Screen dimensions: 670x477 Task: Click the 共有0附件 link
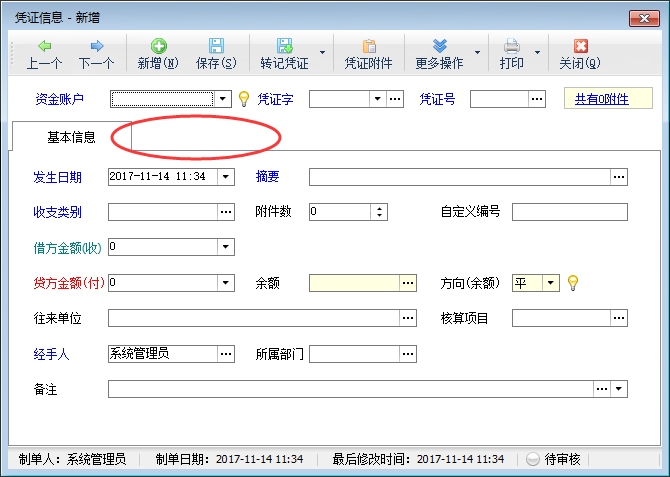click(x=601, y=99)
